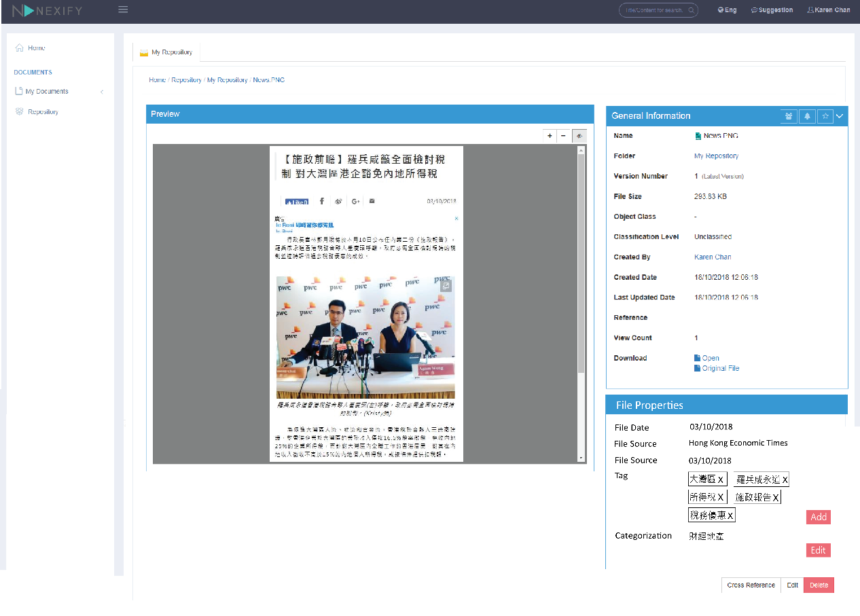Mark file as favorite with star icon
This screenshot has height=616, width=860.
[x=825, y=116]
